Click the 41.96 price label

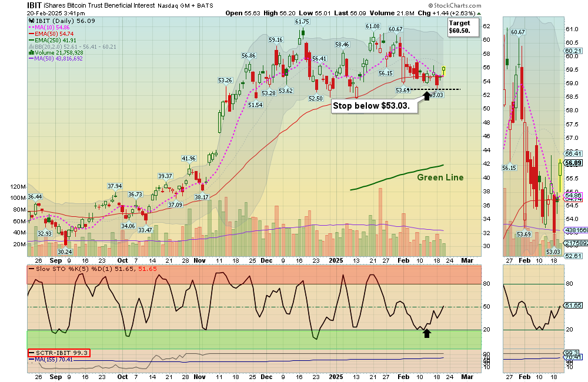[189, 158]
